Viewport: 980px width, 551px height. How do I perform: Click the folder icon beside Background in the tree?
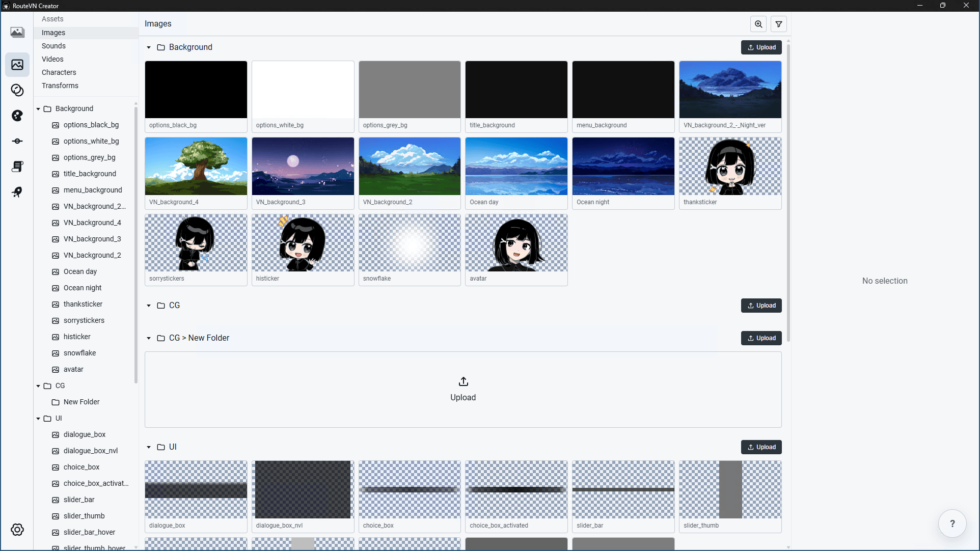tap(47, 108)
